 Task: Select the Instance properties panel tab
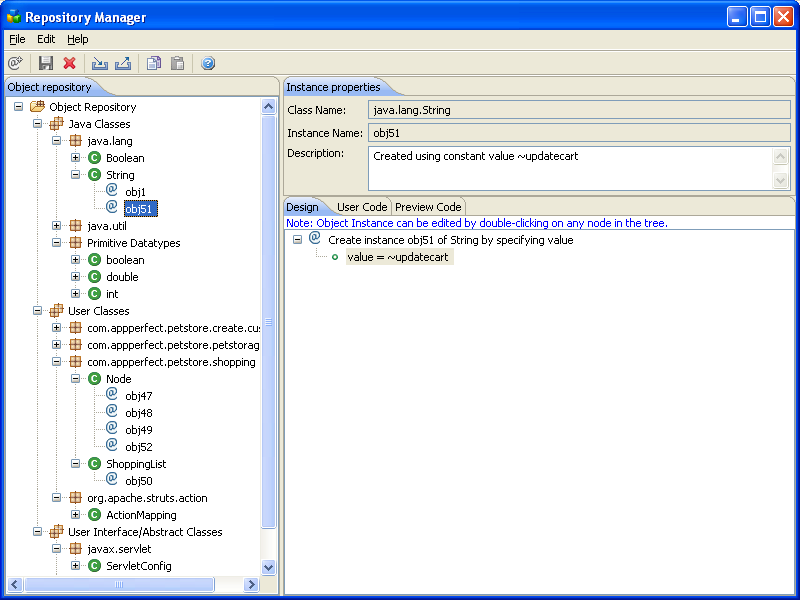click(x=333, y=87)
